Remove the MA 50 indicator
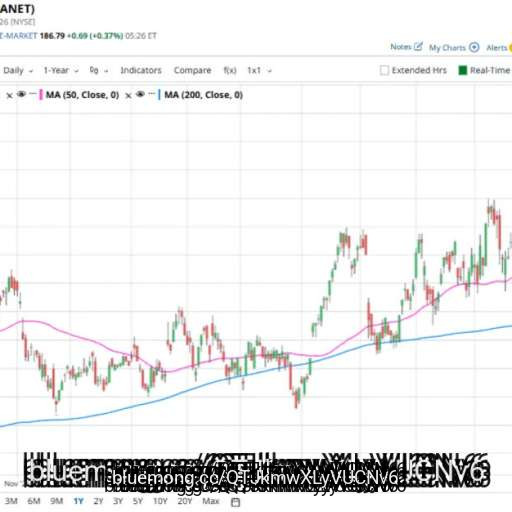512x512 pixels. 9,96
